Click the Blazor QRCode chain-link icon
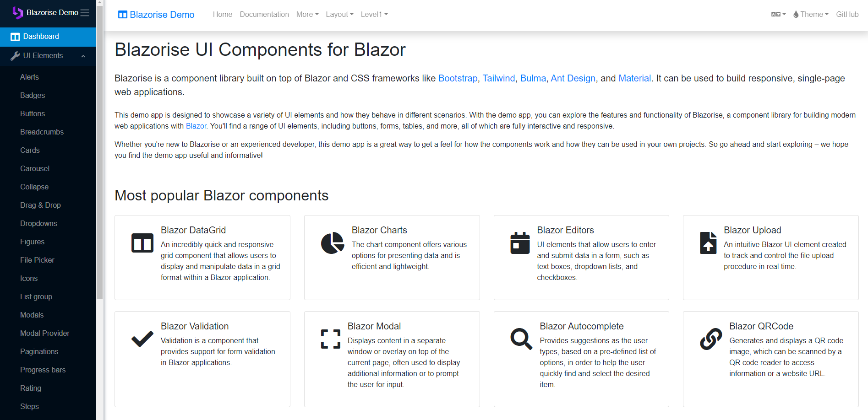Viewport: 868px width, 420px height. tap(710, 340)
